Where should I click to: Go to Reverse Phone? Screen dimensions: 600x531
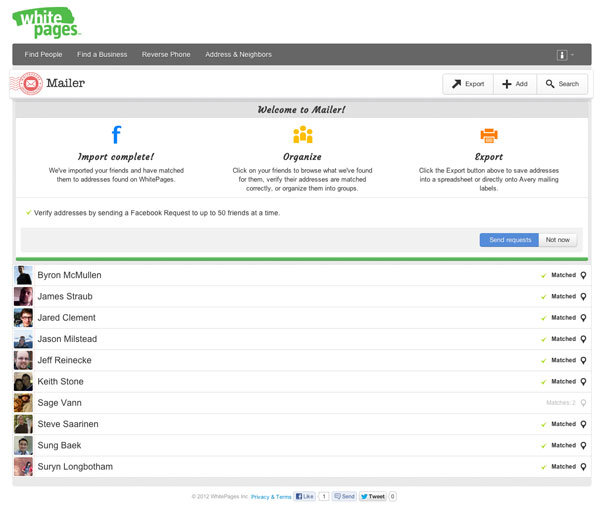pos(166,54)
